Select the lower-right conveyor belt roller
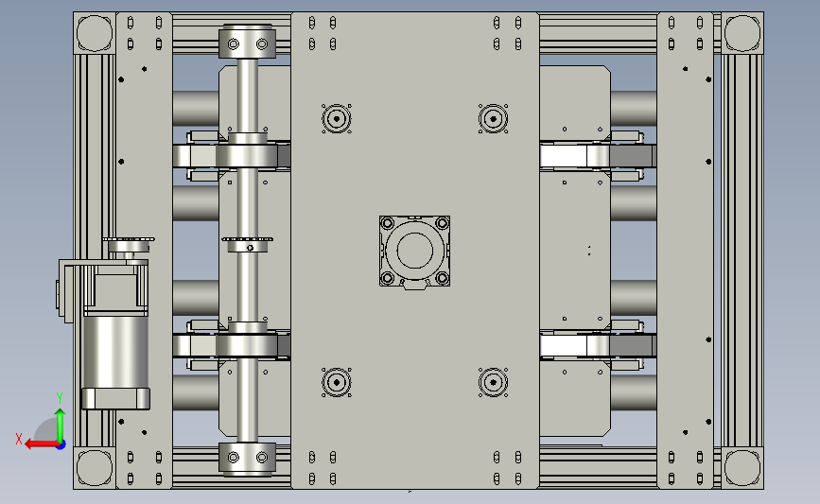This screenshot has height=504, width=820. coord(599,345)
